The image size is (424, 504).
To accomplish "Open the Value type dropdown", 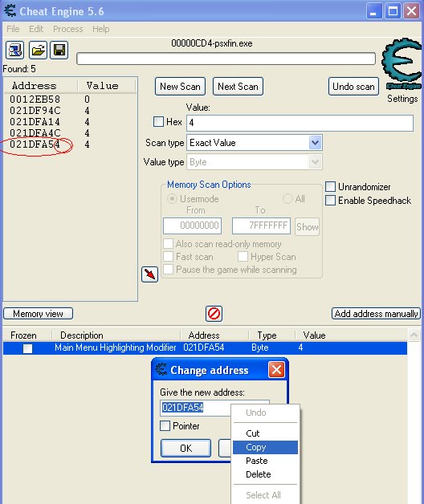I will click(315, 161).
